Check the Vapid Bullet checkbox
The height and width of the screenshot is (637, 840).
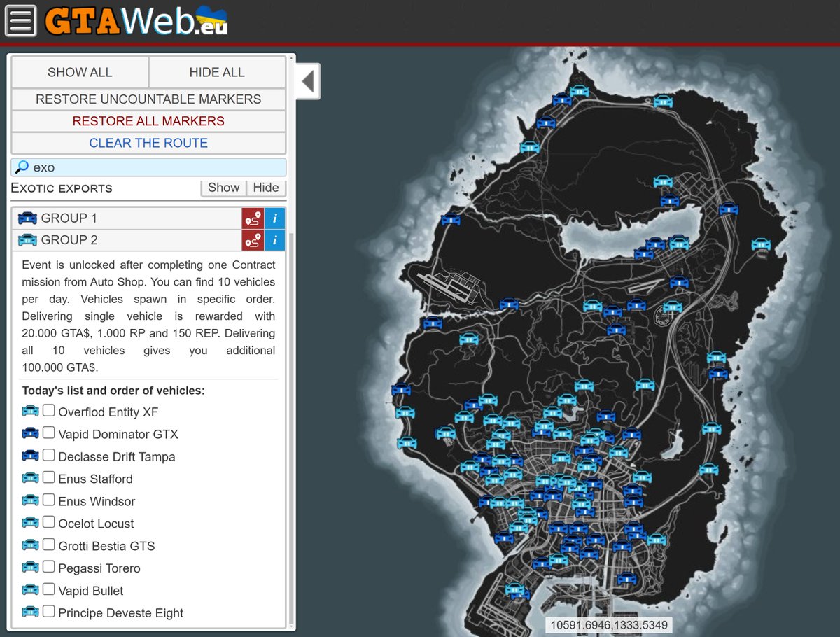coord(48,589)
